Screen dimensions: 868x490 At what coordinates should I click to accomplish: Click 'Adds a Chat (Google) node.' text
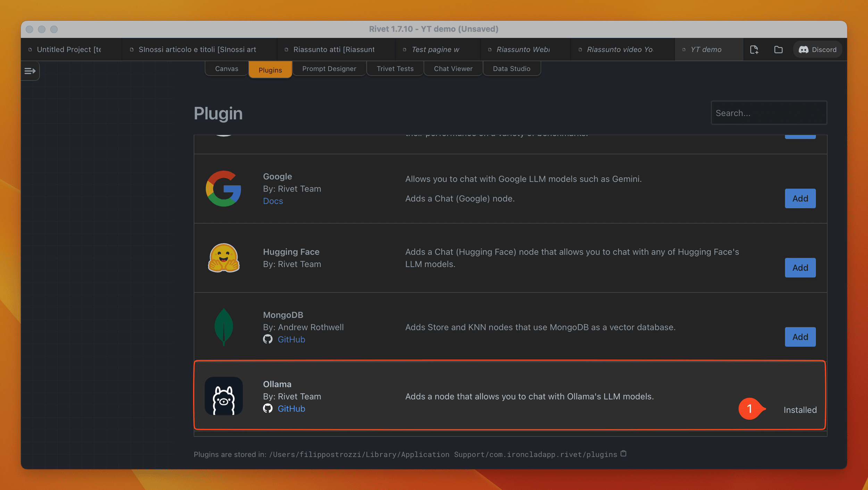(460, 198)
